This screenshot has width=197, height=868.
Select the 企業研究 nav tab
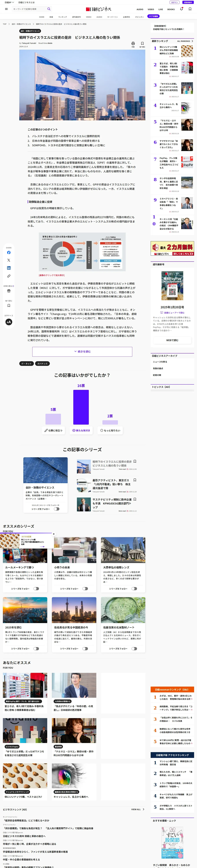[x=126, y=17]
